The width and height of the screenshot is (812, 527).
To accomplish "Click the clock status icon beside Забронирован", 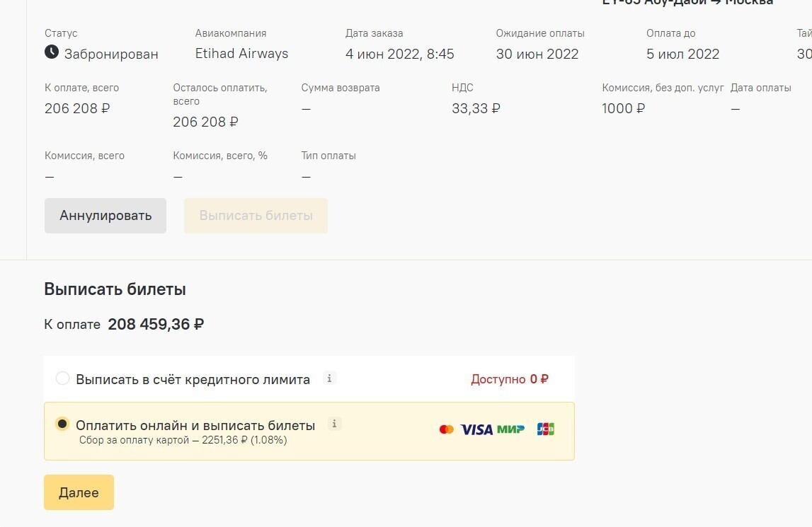I will pos(51,52).
